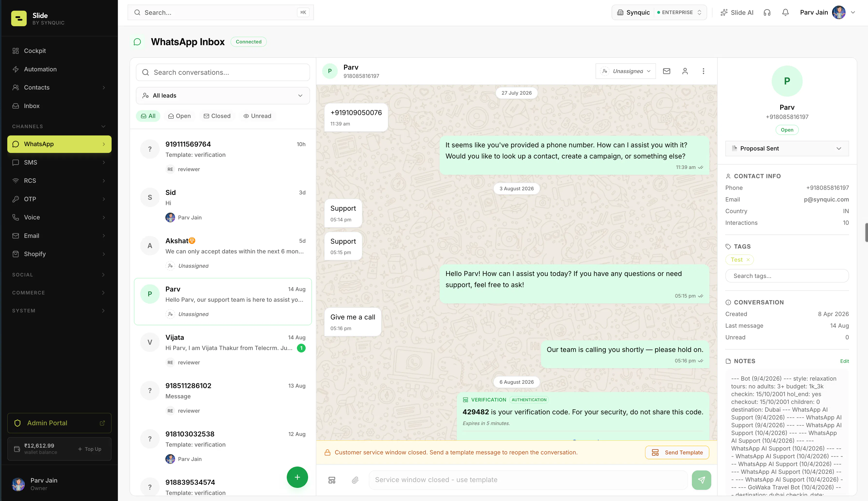Click the Search tags field
Screen dimensions: 868x501
(787, 276)
